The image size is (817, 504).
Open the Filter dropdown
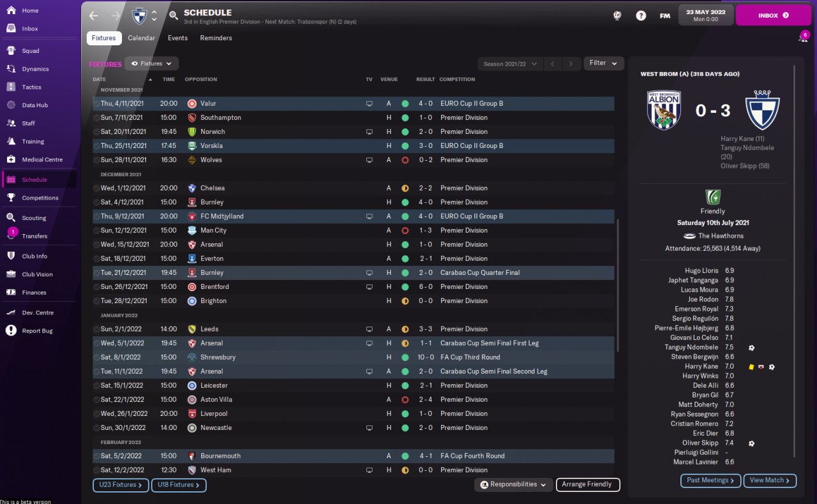point(604,63)
